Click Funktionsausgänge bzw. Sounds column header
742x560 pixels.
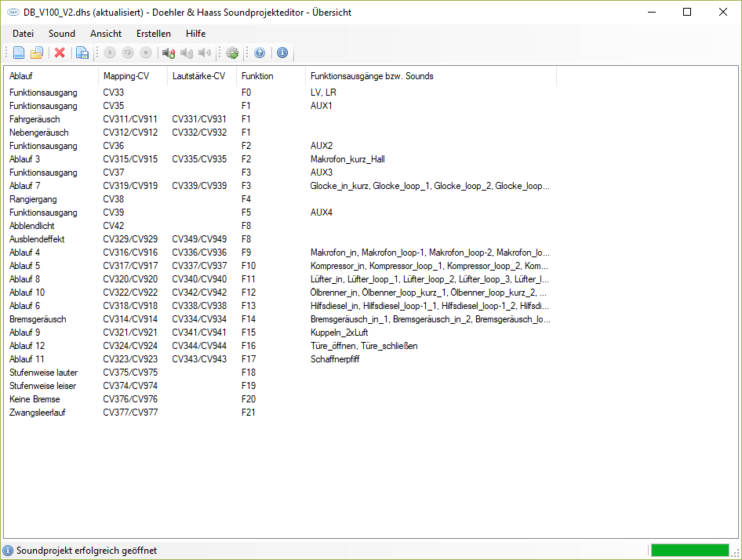[x=431, y=76]
